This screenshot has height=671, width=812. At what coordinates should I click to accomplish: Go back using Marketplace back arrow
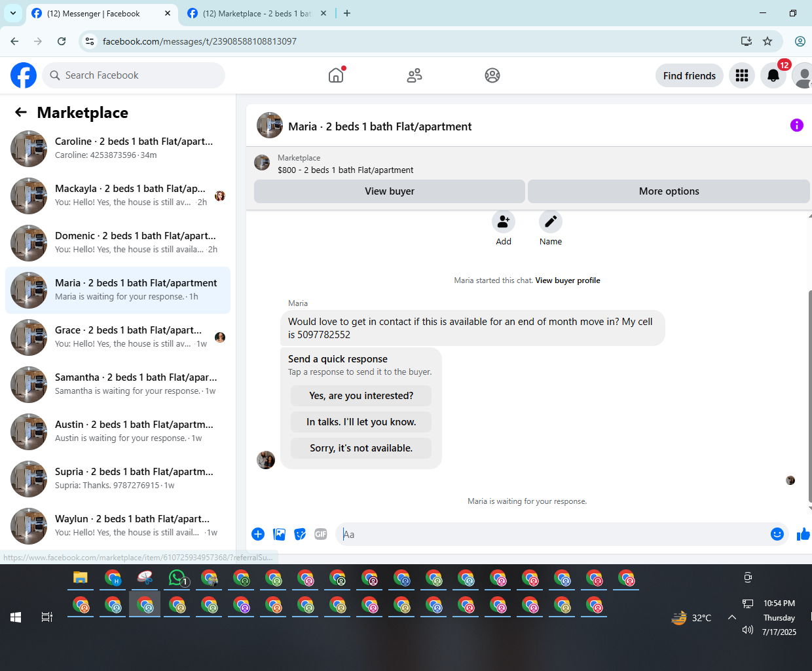click(x=21, y=112)
